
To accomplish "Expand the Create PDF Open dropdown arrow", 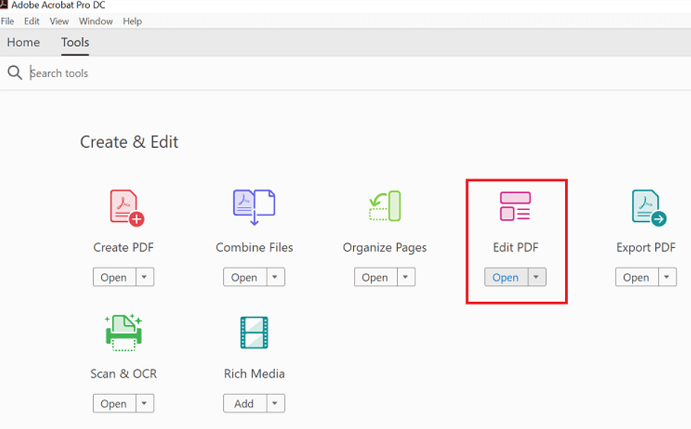I will 145,277.
